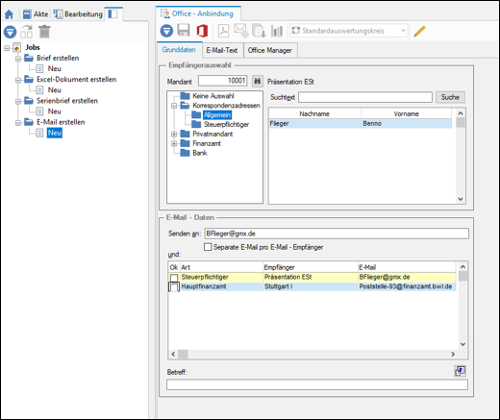The height and width of the screenshot is (420, 500).
Task: Click the new job icon beside trash
Action: 26,32
